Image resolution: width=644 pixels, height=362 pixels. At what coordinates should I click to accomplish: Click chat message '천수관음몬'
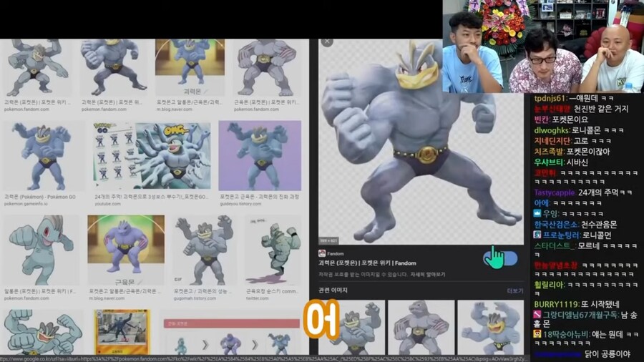point(599,225)
